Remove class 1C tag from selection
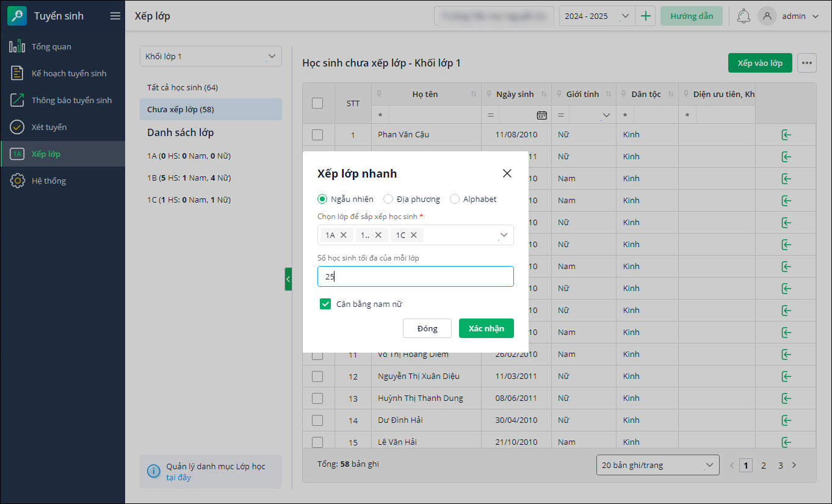The height and width of the screenshot is (504, 832). tap(414, 235)
